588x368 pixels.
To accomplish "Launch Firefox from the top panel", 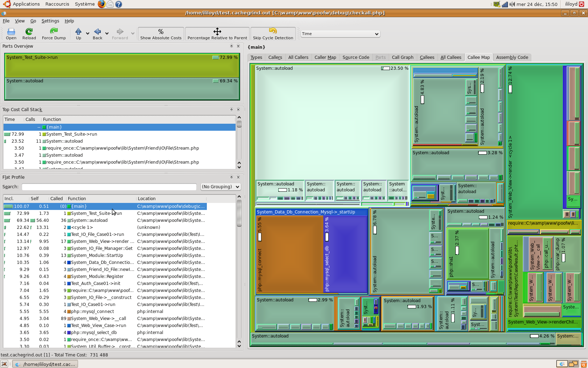I will (x=101, y=4).
